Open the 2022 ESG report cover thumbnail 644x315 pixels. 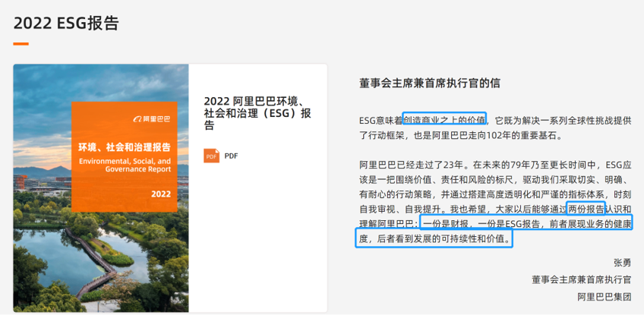(x=101, y=188)
